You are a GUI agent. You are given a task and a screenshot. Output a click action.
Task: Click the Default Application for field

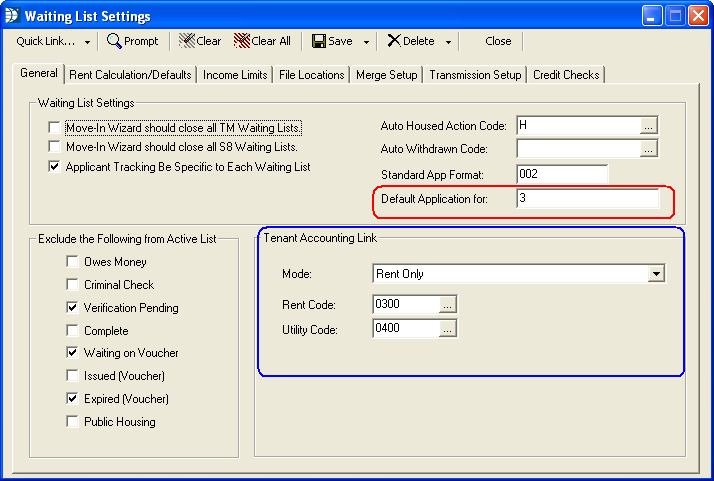pyautogui.click(x=587, y=199)
